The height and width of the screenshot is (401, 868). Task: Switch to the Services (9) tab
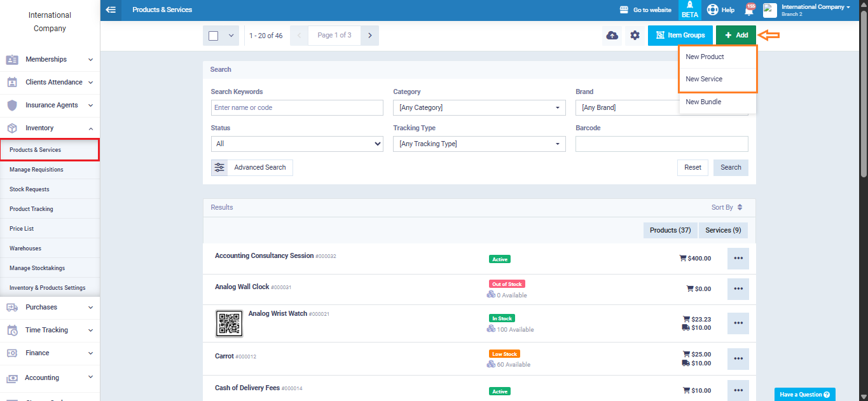pyautogui.click(x=723, y=230)
